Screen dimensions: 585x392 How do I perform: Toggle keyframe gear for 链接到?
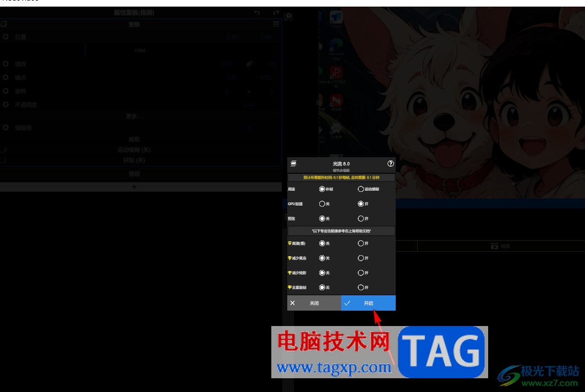[x=6, y=128]
